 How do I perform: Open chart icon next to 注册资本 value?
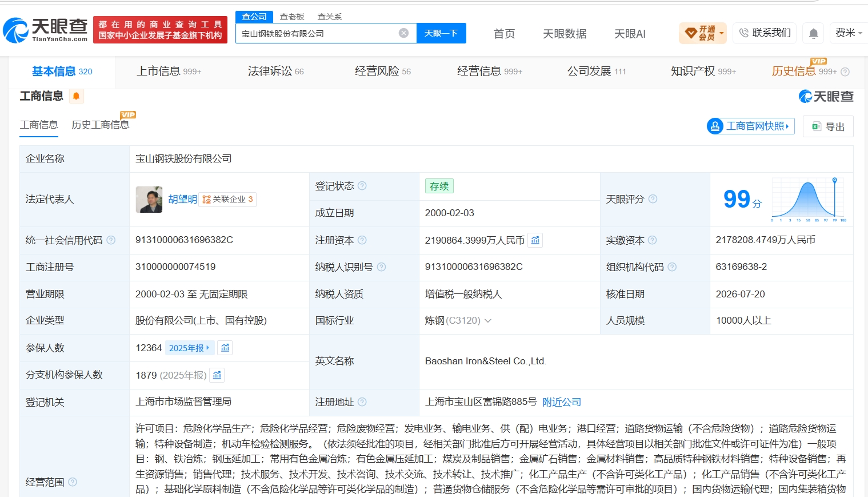click(x=535, y=240)
